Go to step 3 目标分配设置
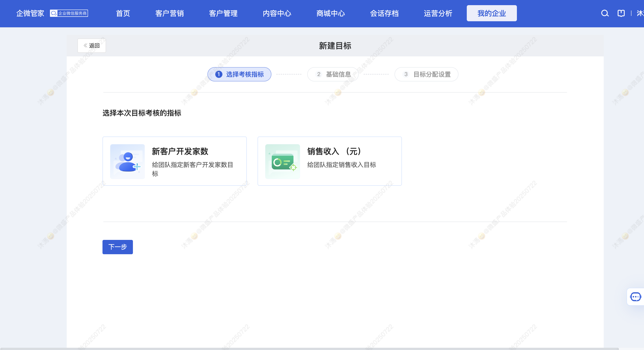 [x=426, y=74]
